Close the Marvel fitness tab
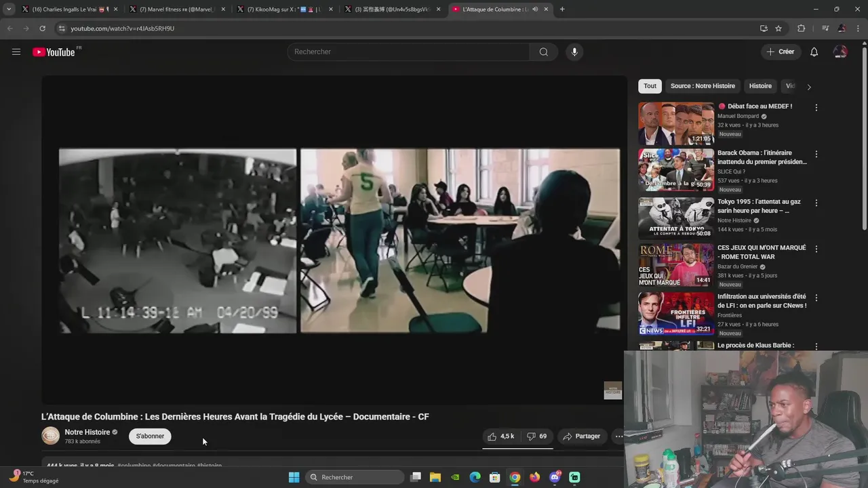Viewport: 868px width, 488px height. [x=223, y=9]
